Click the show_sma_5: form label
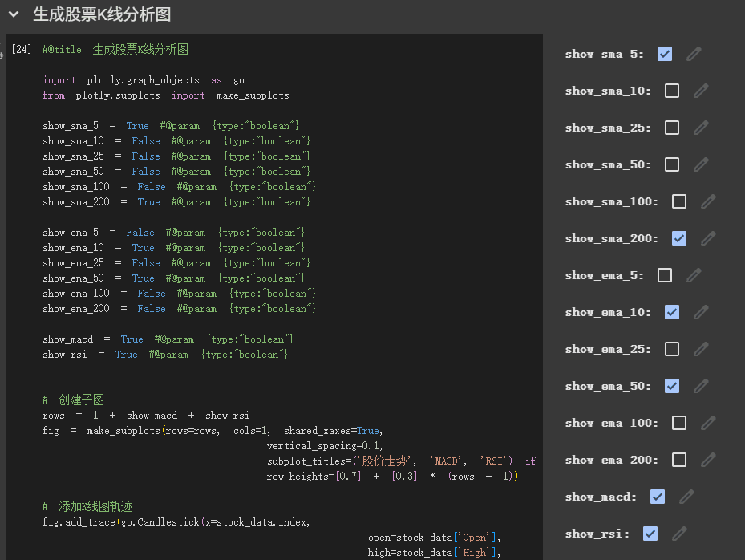745x560 pixels. (605, 55)
